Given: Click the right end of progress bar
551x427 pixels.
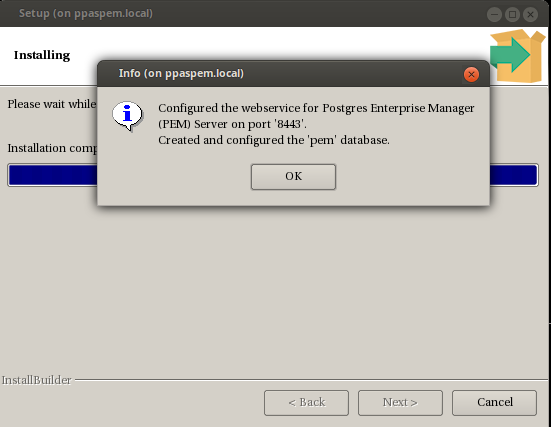Looking at the screenshot, I should (x=514, y=175).
